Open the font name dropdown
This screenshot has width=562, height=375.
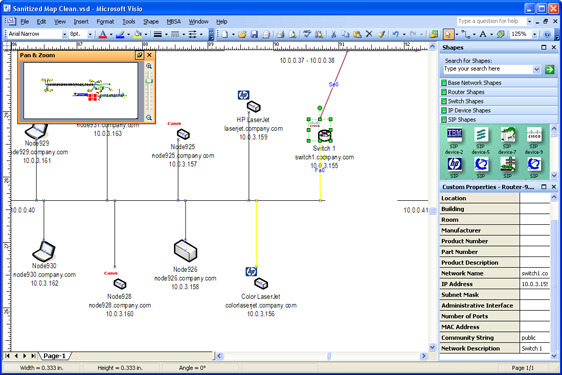pyautogui.click(x=65, y=34)
